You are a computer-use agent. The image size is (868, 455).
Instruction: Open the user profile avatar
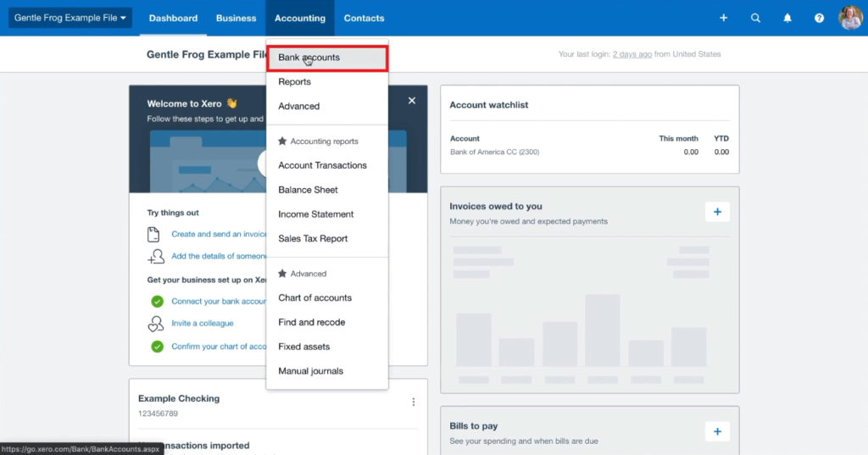click(850, 18)
